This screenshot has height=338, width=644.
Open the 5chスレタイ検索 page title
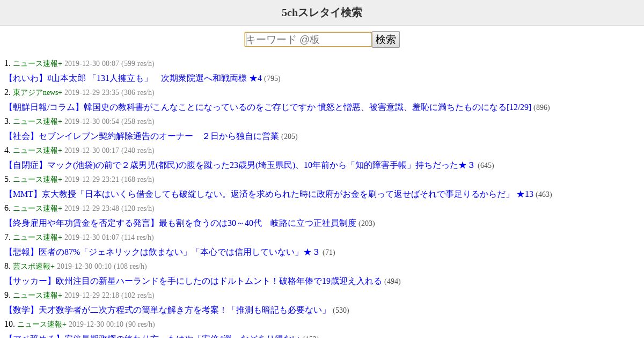(x=322, y=12)
